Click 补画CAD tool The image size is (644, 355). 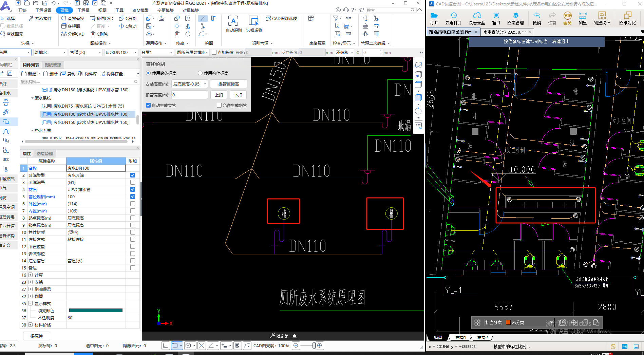[x=102, y=18]
